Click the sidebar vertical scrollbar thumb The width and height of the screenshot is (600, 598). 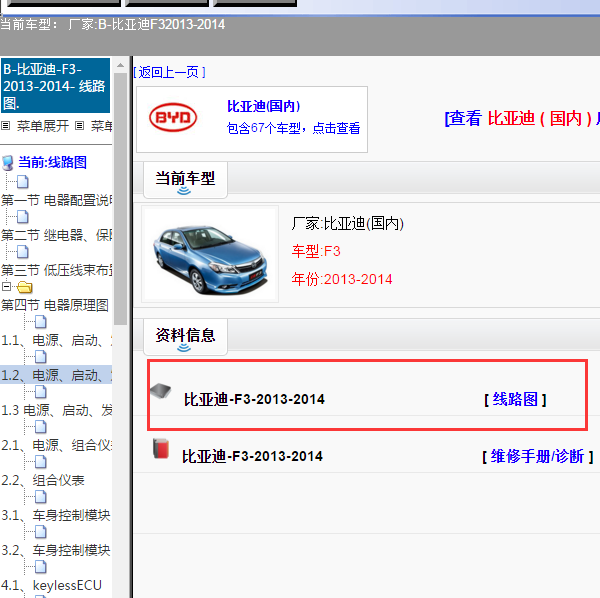(x=121, y=199)
